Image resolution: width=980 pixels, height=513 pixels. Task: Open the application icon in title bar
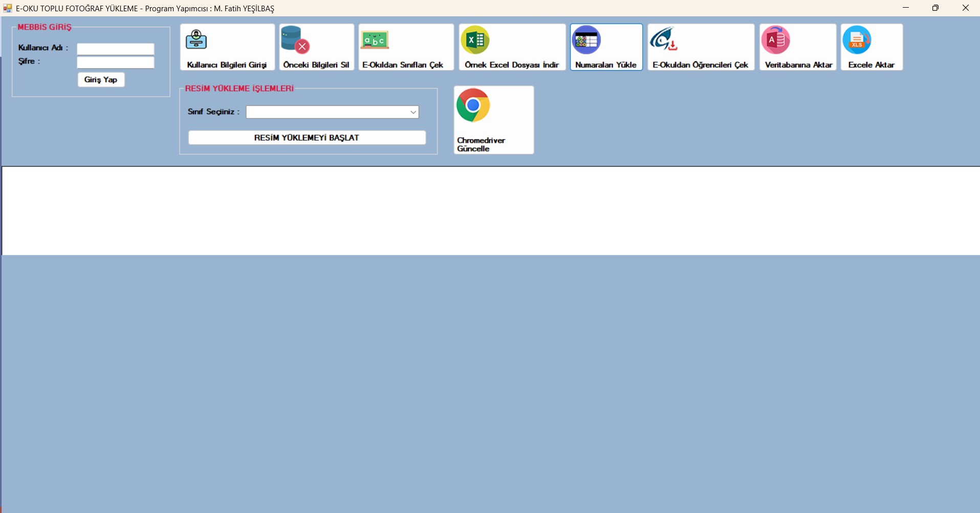point(8,8)
